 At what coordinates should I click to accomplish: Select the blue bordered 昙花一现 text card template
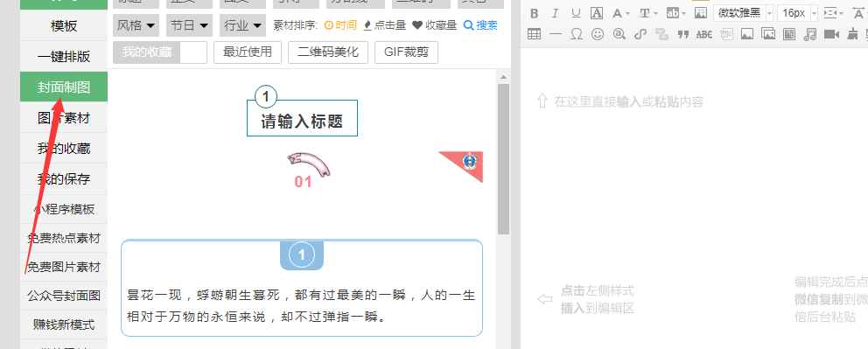[x=302, y=288]
